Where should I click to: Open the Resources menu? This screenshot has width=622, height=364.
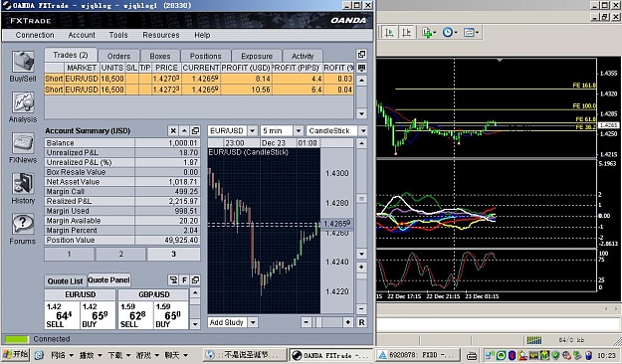tap(161, 35)
